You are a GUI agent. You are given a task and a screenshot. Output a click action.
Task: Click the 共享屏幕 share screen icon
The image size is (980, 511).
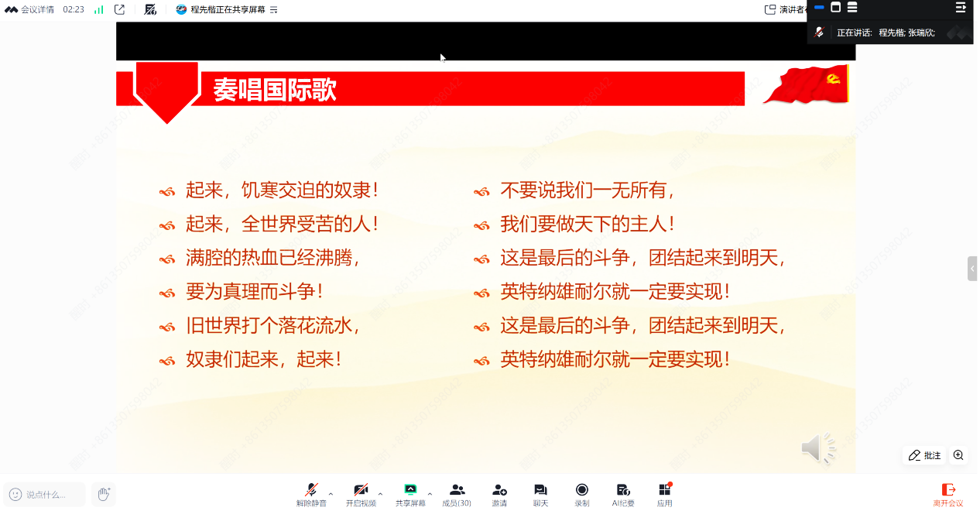pyautogui.click(x=410, y=490)
